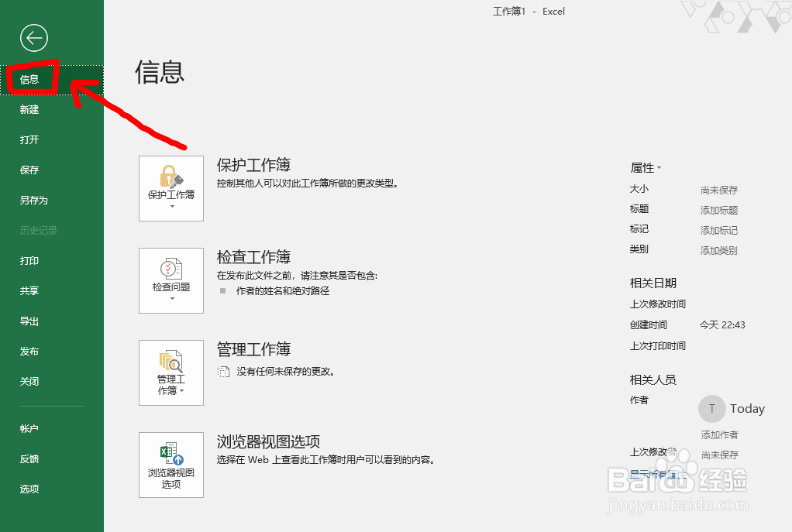Open the author avatar icon labeled Today
The image size is (792, 532).
pos(711,408)
